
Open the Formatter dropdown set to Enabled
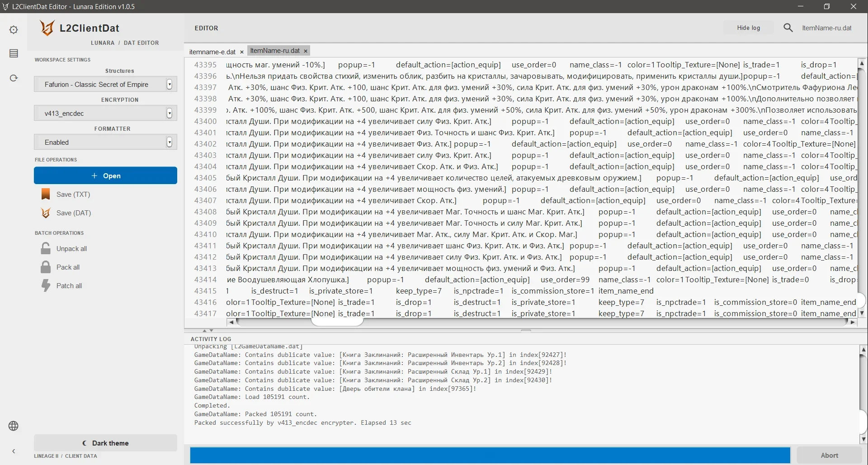coord(105,142)
